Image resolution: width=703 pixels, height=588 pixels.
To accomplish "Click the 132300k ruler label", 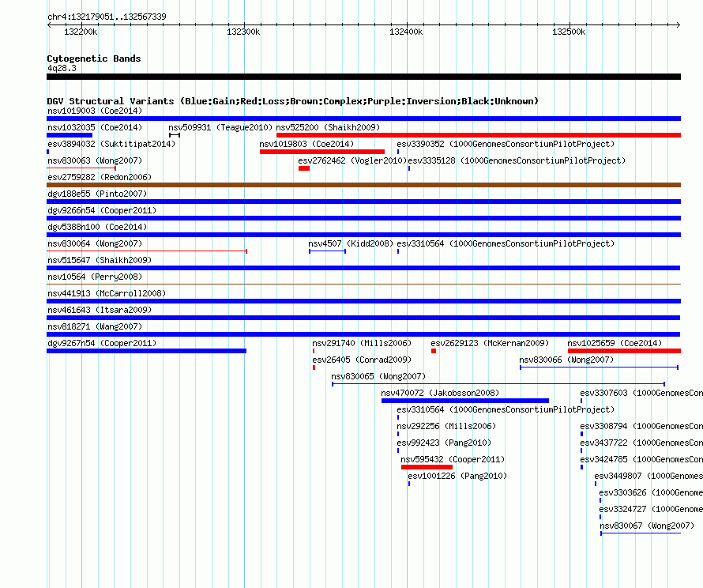I will (243, 32).
